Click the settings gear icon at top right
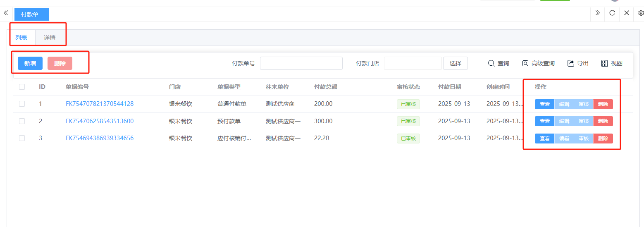Screen dimensions: 644x227 pyautogui.click(x=641, y=13)
